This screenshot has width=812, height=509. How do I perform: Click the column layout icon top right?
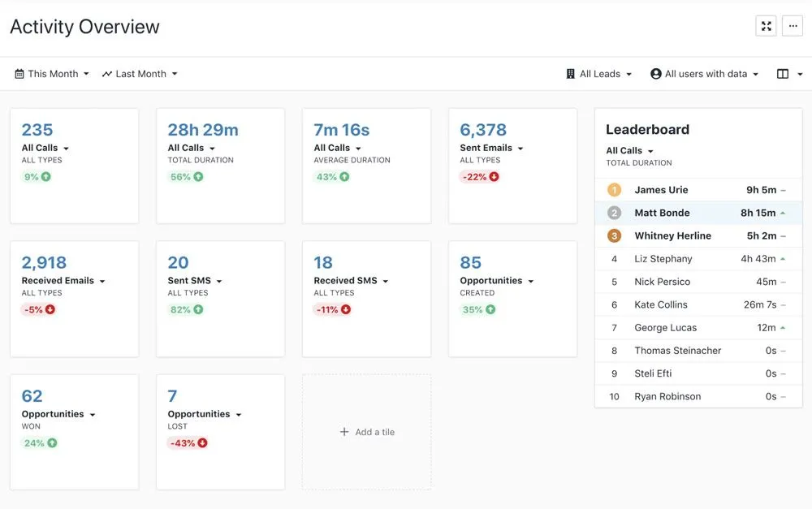(x=781, y=73)
